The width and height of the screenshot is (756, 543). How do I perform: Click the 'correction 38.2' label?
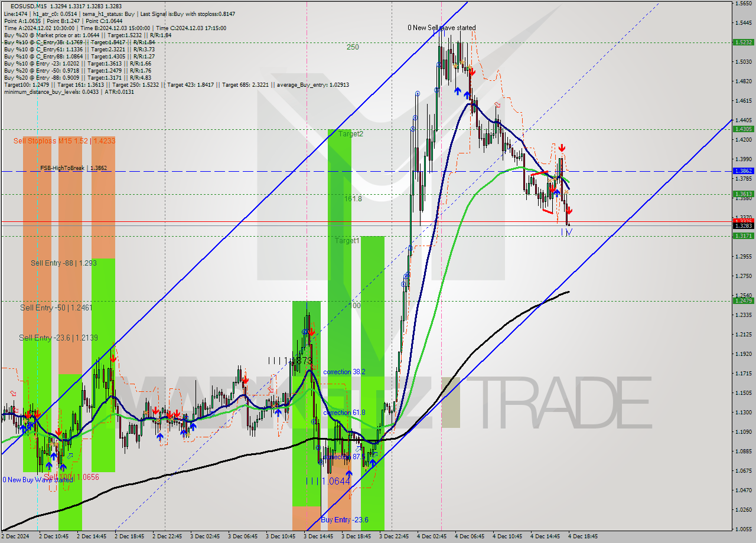pyautogui.click(x=344, y=372)
